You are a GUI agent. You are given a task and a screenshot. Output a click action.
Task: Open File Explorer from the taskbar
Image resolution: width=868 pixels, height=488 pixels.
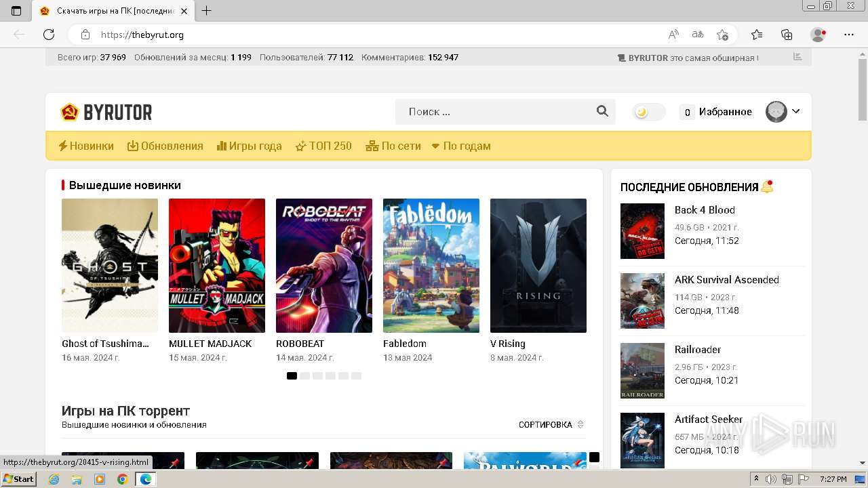pyautogui.click(x=77, y=479)
